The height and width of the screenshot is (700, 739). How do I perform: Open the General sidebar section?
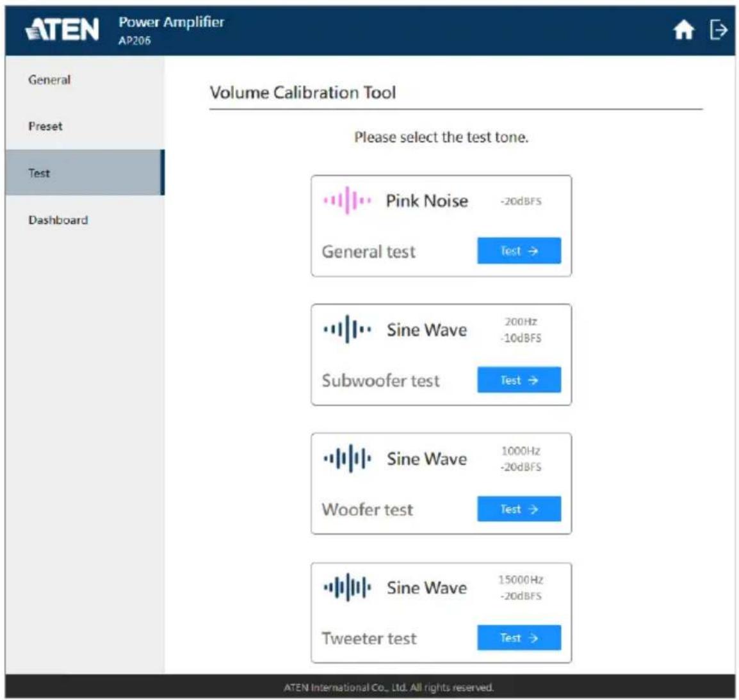(x=85, y=79)
